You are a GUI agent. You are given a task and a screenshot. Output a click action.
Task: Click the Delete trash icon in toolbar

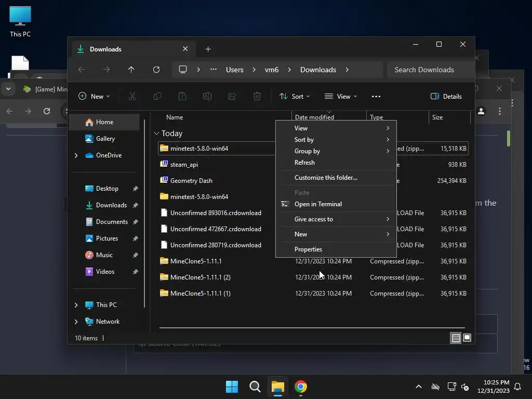coord(257,96)
